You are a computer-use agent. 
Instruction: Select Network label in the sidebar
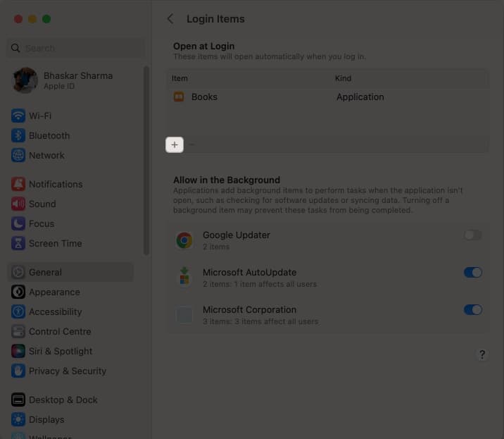46,156
